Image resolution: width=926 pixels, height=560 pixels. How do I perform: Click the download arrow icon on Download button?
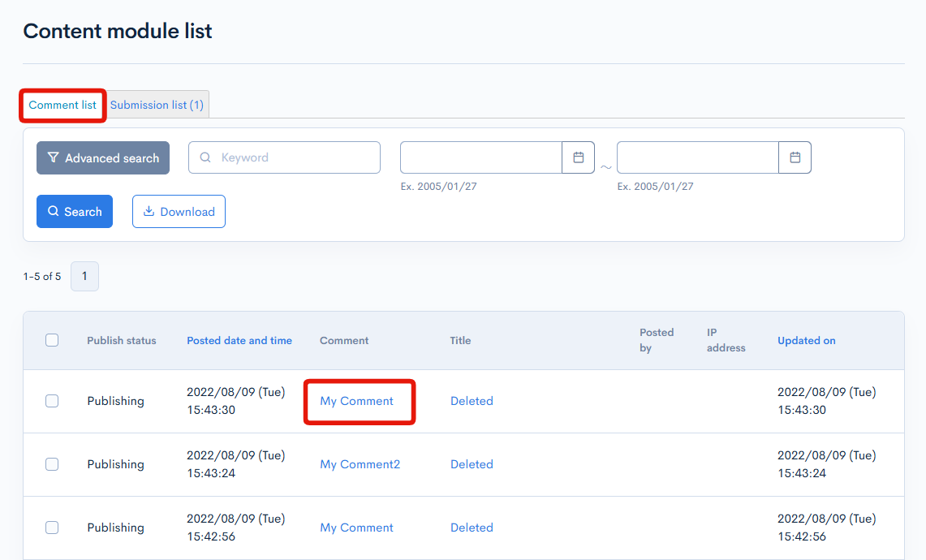(149, 211)
